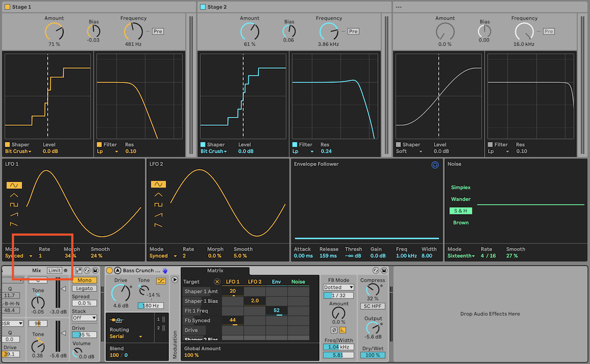Viewport: 590px width, 364px height.
Task: Choose the ramp-up sawtooth waveform in LFO 1
Action: point(14,215)
